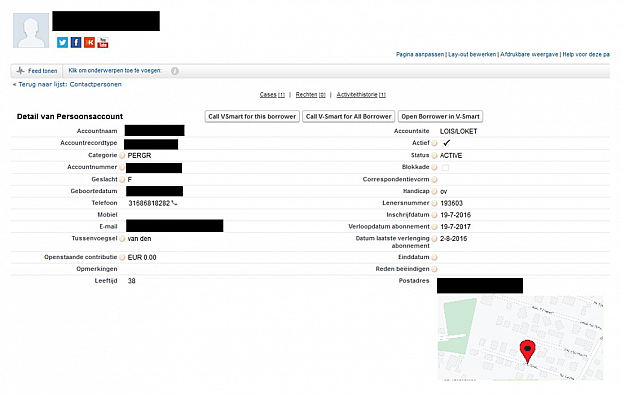Go back via Terug naar lijst: Contactpersonen
Screen dimensions: 621x395
[x=70, y=84]
